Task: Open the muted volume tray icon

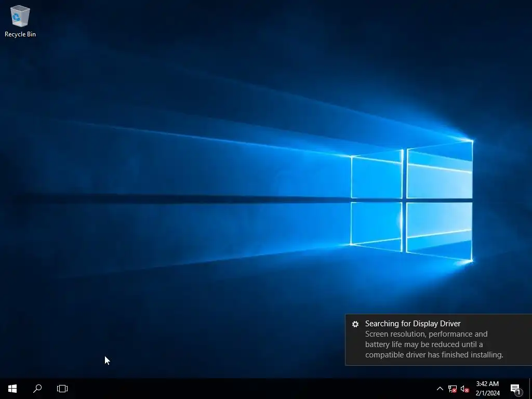Action: tap(465, 389)
